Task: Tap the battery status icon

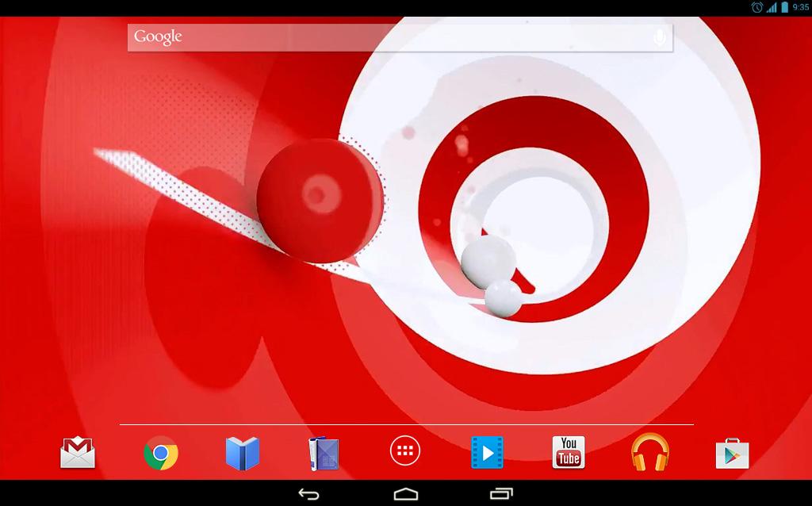Action: (784, 7)
